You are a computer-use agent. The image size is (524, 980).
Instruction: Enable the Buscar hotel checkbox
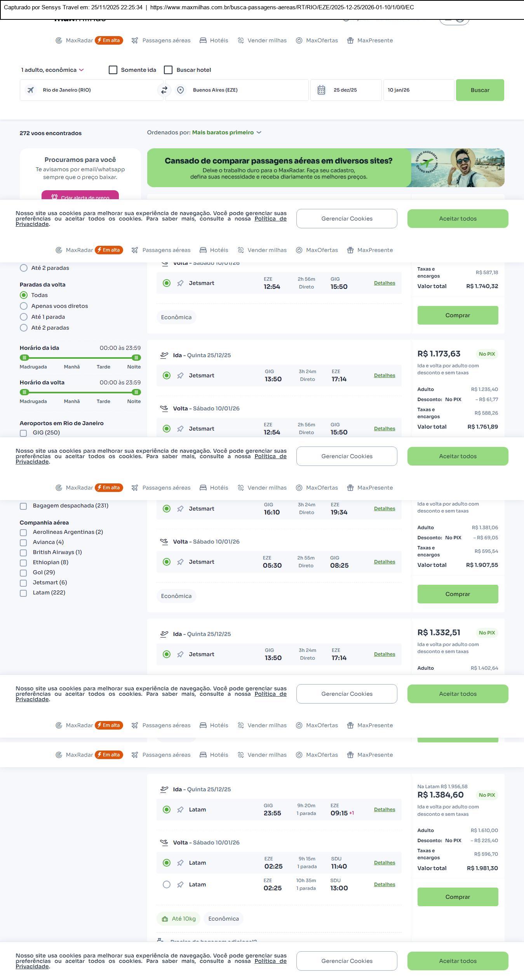pyautogui.click(x=168, y=70)
